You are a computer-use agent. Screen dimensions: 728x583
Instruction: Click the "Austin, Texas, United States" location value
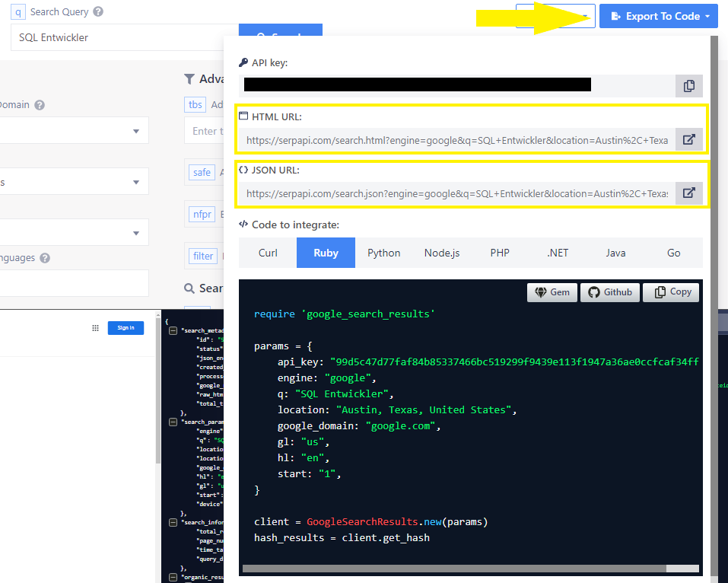pyautogui.click(x=424, y=409)
